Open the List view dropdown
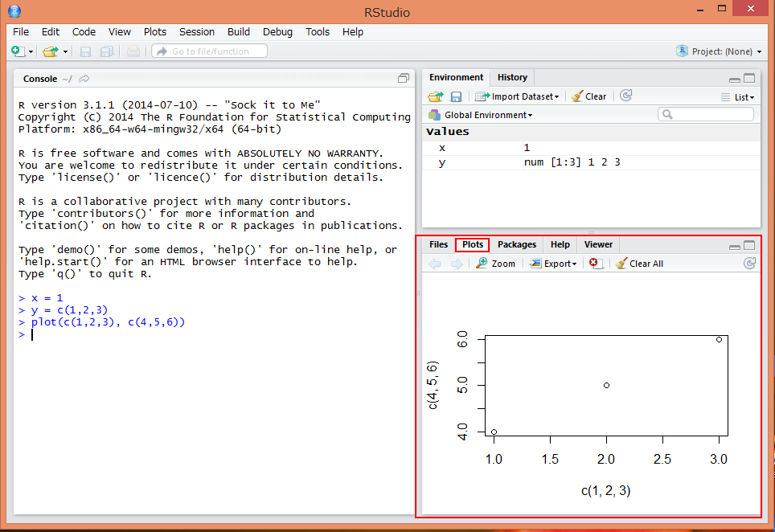Image resolution: width=775 pixels, height=532 pixels. tap(737, 97)
